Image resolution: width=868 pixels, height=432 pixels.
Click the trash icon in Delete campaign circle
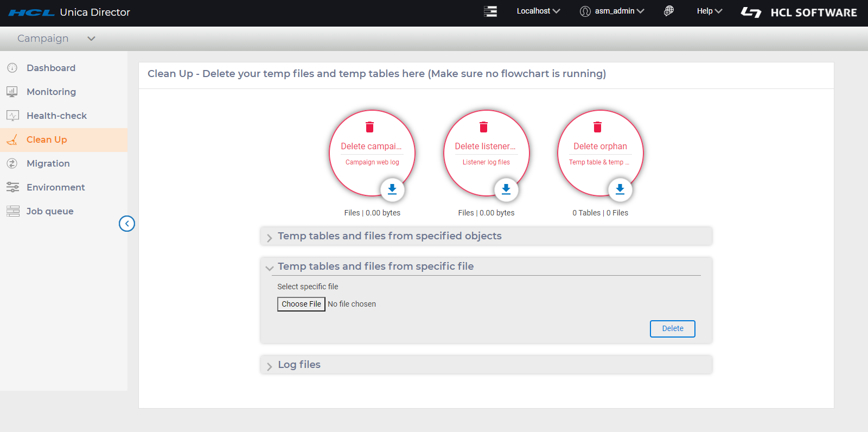coord(369,127)
